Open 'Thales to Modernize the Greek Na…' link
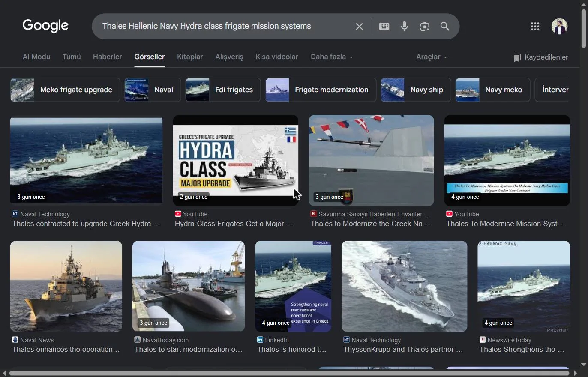 [x=370, y=224]
